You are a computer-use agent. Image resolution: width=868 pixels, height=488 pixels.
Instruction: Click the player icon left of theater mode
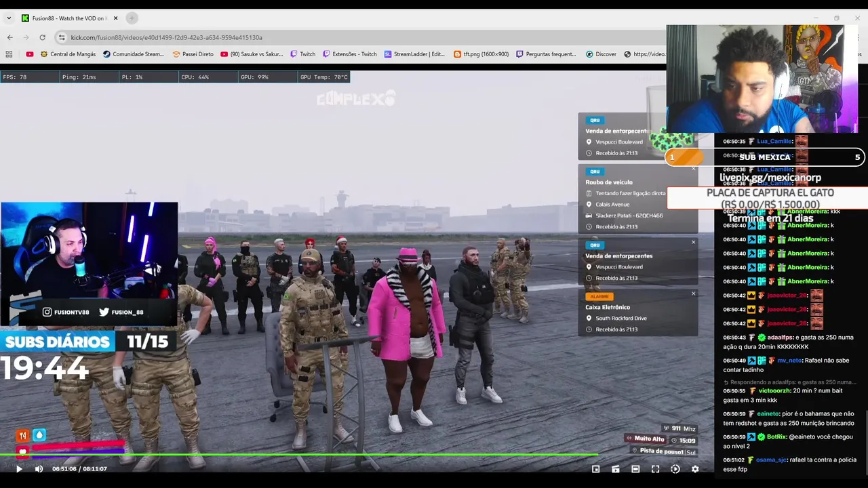tap(616, 469)
